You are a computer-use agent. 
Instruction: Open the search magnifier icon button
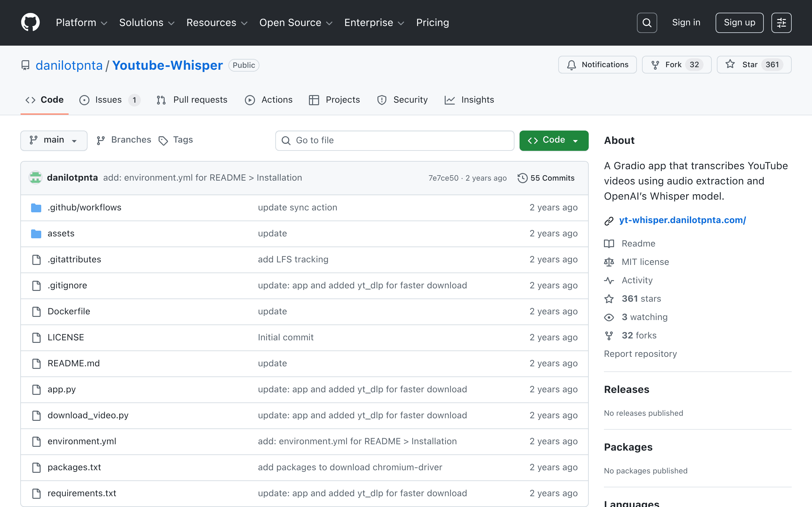(646, 23)
